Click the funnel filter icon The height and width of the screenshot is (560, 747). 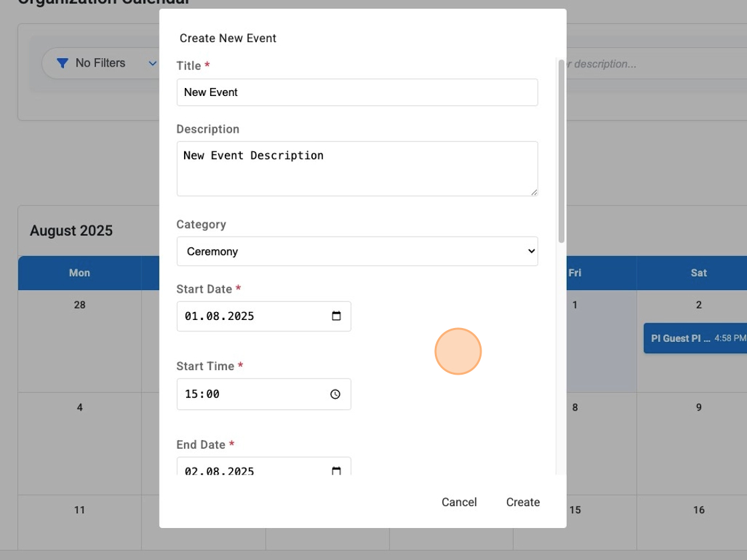pyautogui.click(x=63, y=63)
